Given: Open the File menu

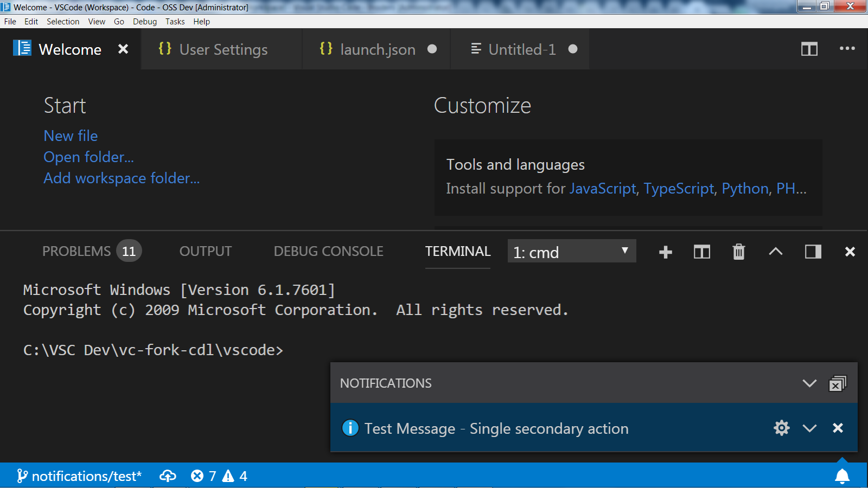Looking at the screenshot, I should (x=10, y=22).
